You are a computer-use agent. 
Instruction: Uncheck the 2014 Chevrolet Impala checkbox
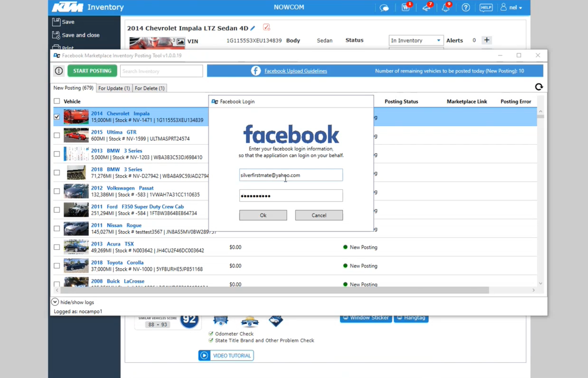click(x=57, y=117)
